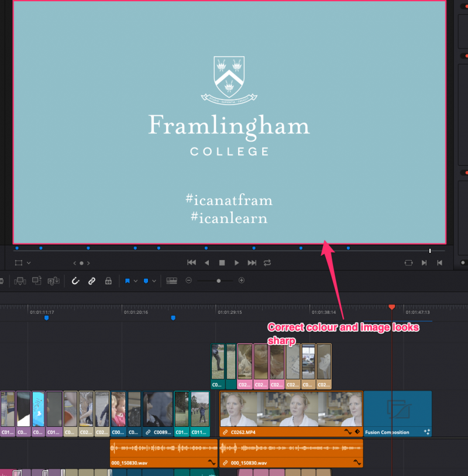Image resolution: width=468 pixels, height=476 pixels.
Task: Open the viewer transform mode dropdown
Action: (23, 263)
